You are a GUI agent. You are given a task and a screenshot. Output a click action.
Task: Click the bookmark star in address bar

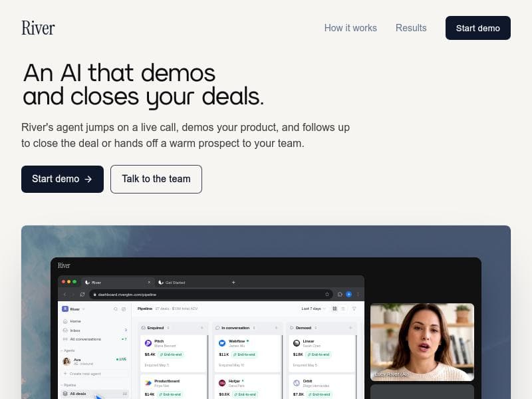(327, 294)
